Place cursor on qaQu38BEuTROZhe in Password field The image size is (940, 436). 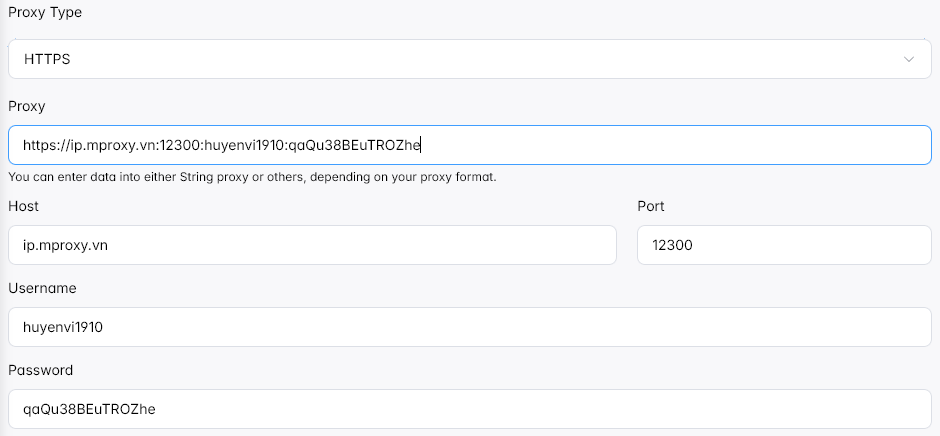[89, 410]
